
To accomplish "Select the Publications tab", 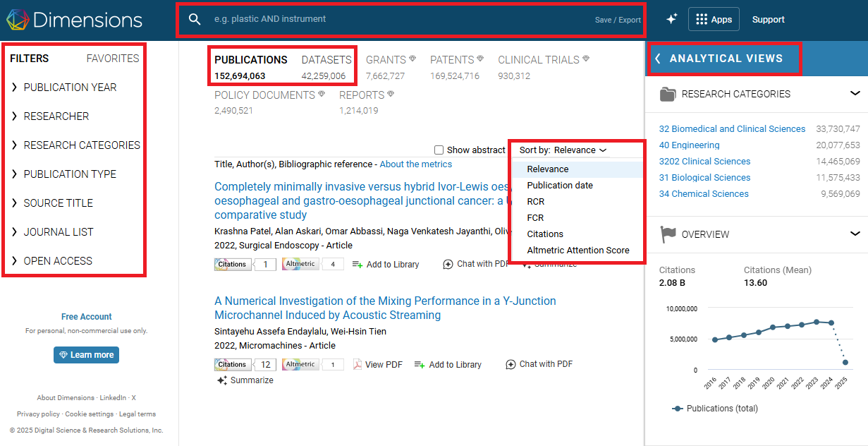I will 251,66.
